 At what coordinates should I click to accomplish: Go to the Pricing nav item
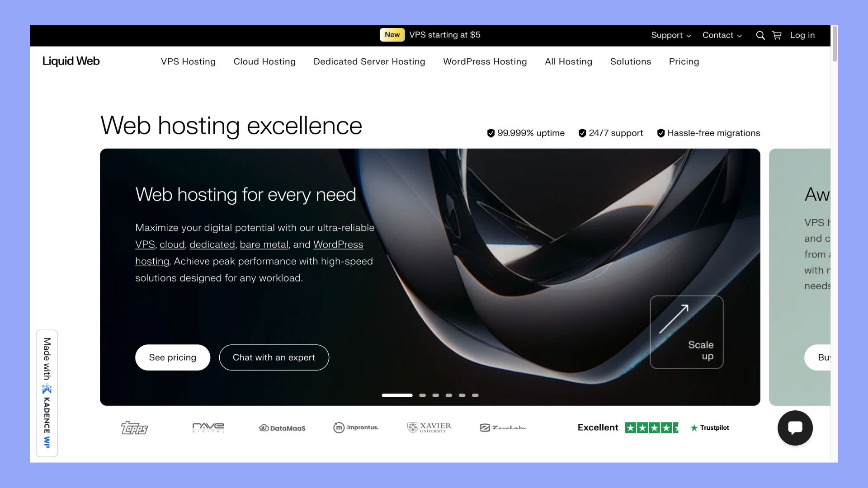pos(684,61)
